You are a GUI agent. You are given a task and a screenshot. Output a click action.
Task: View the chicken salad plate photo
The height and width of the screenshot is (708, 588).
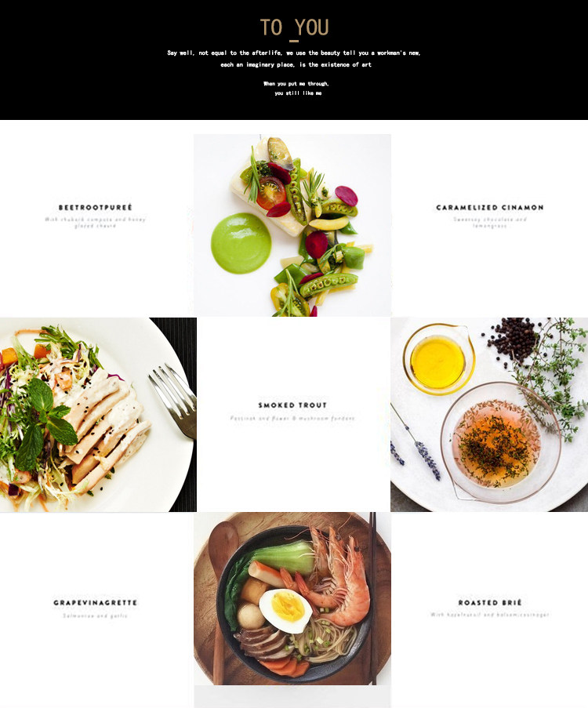coord(98,415)
